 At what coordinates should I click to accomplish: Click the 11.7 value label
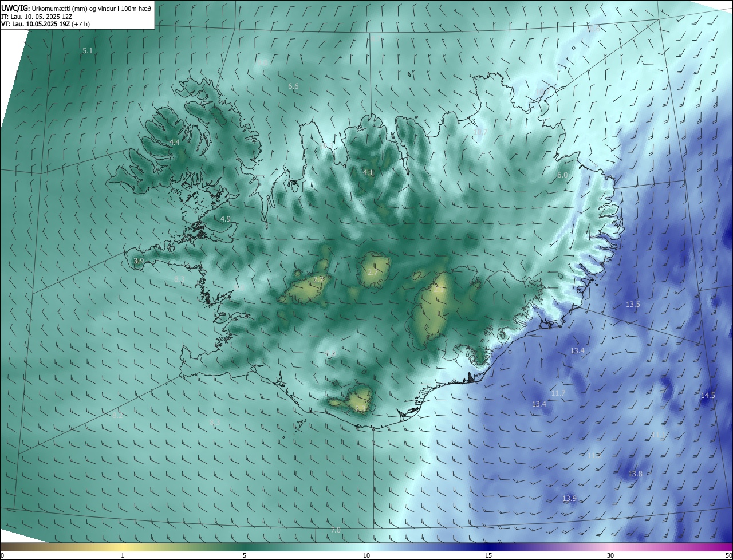pos(558,393)
